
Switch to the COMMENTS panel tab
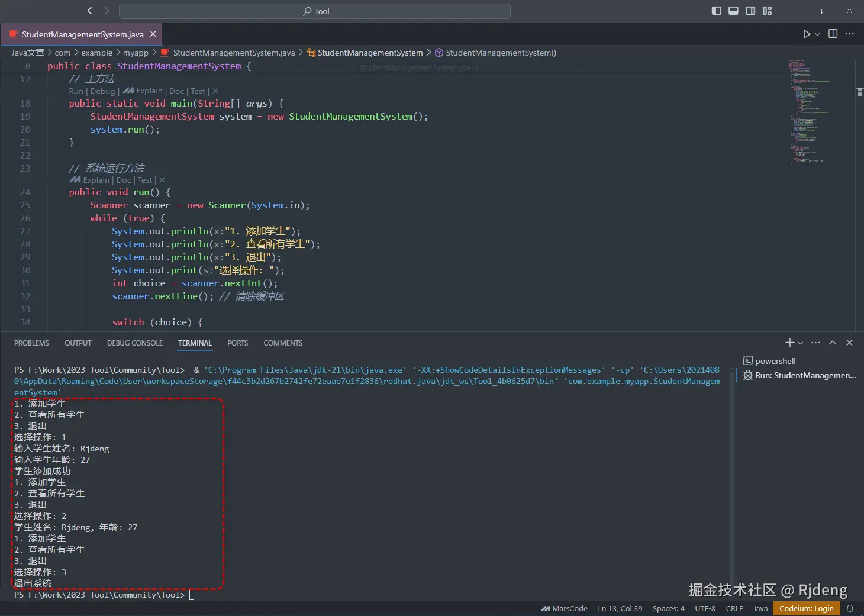(283, 343)
